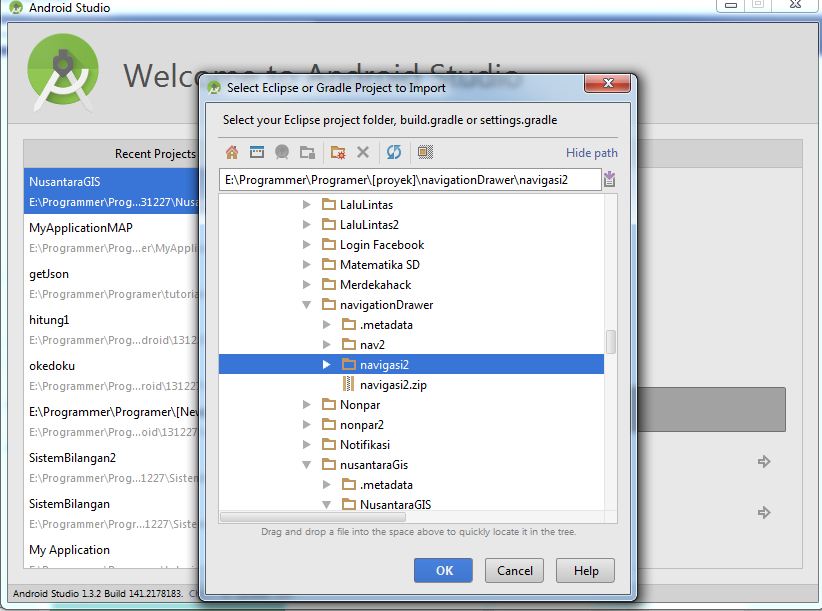Click first right arrow in the Welcome window
Image resolution: width=822 pixels, height=611 pixels.
[764, 462]
